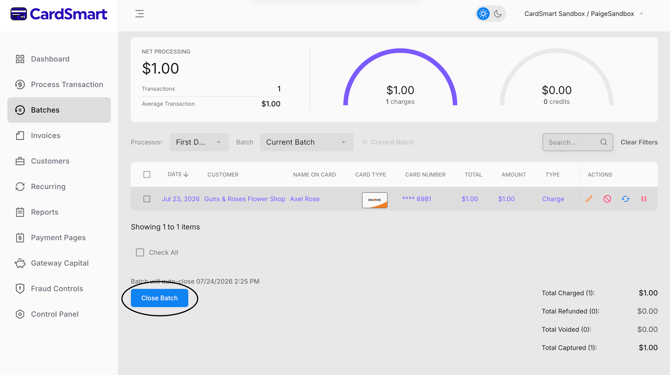670x375 pixels.
Task: Sort by the DATE column header
Action: pyautogui.click(x=178, y=174)
